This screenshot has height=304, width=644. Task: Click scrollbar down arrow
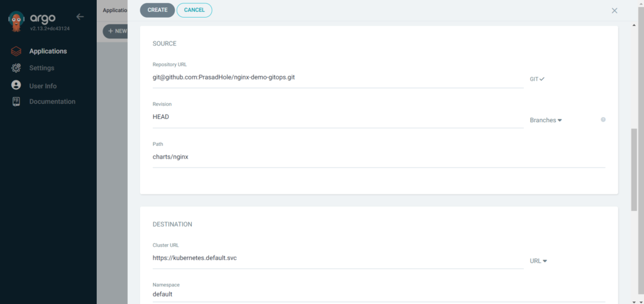click(634, 301)
